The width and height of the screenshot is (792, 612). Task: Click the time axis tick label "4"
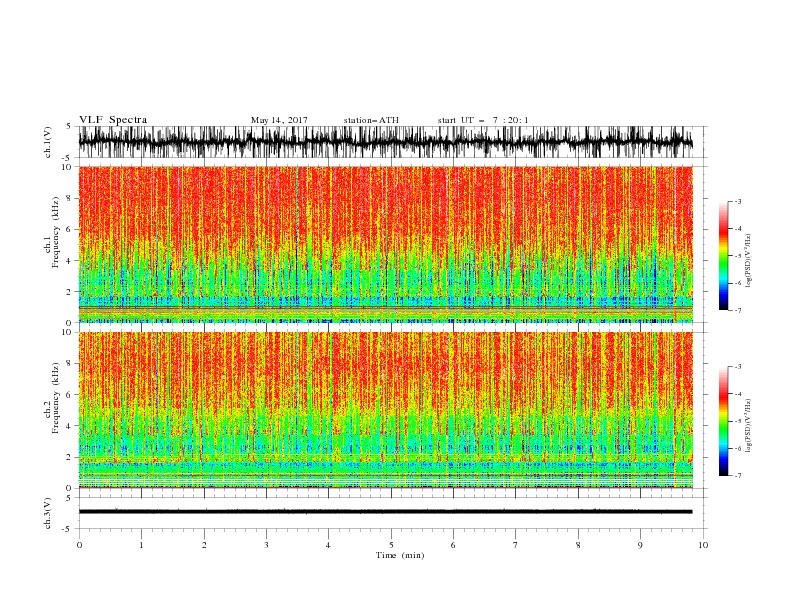point(328,545)
